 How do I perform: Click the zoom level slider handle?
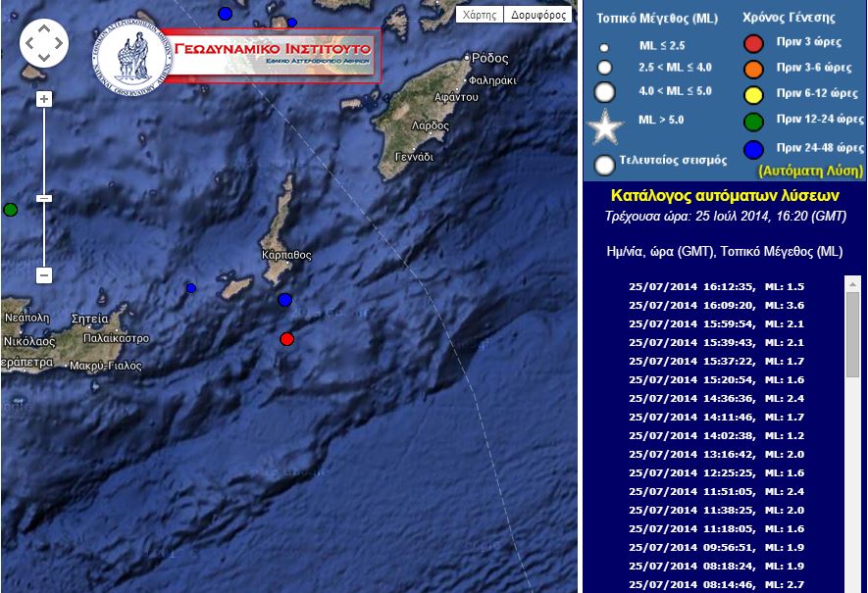[x=44, y=198]
